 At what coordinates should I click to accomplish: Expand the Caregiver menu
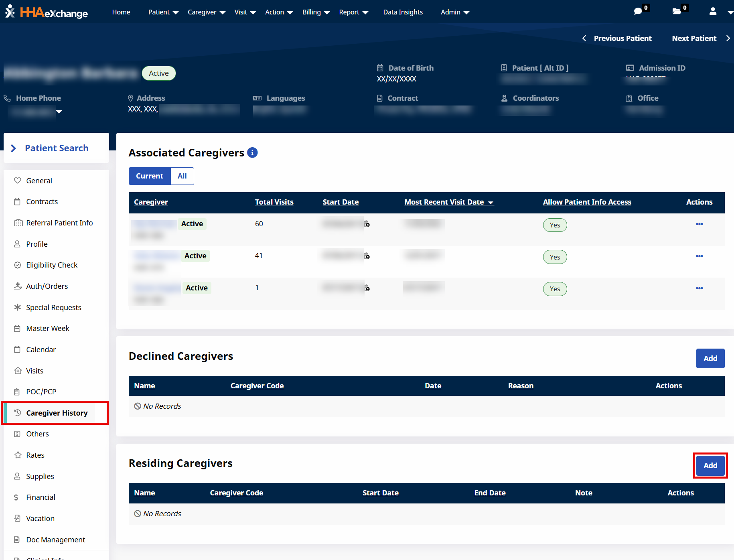(207, 12)
